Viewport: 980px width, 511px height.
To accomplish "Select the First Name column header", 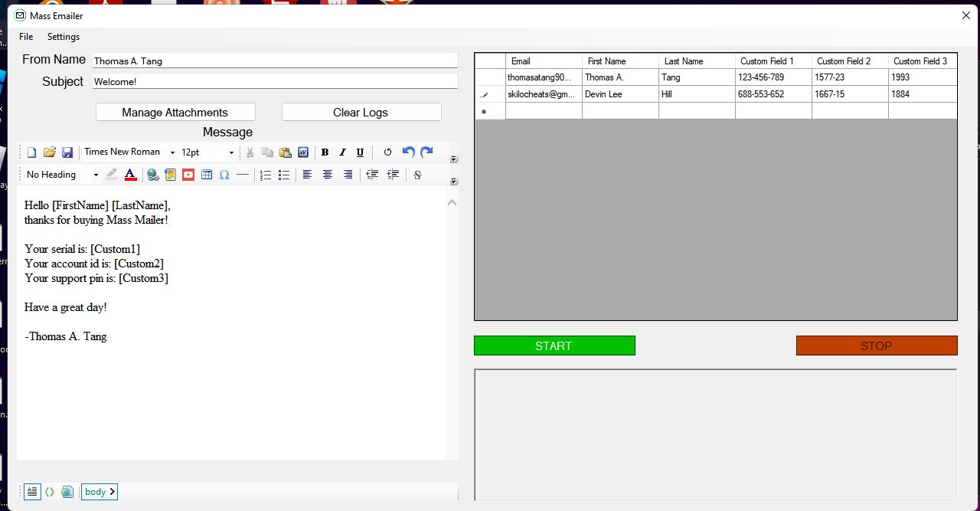I will tap(620, 61).
